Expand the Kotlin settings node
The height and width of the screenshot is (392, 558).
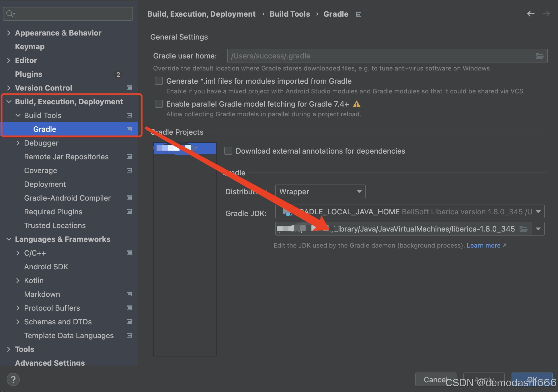(18, 281)
